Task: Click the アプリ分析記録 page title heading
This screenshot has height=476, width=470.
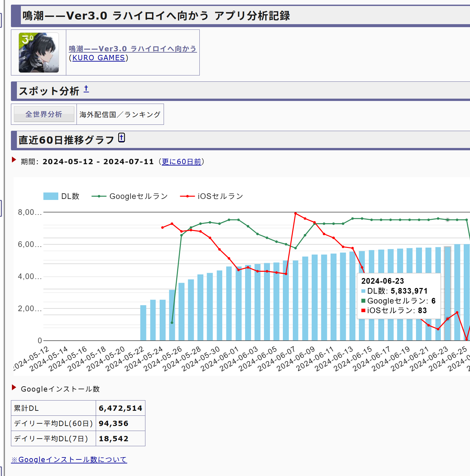Action: point(156,16)
